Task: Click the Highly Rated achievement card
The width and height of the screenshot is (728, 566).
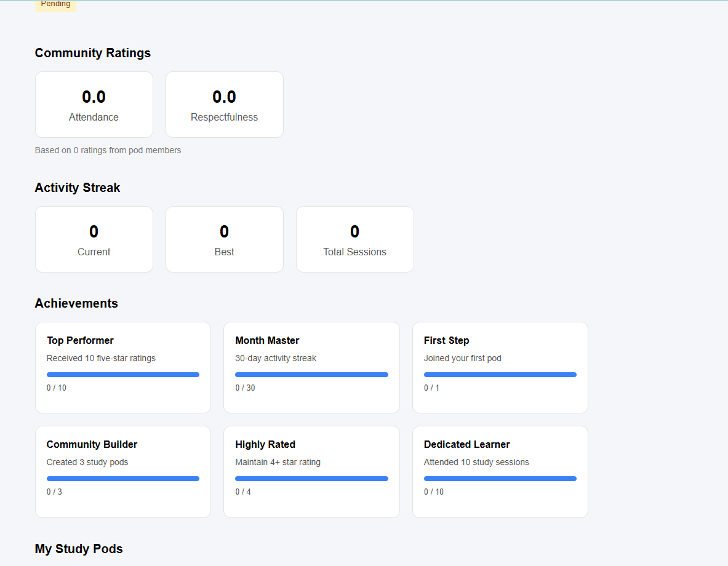Action: 311,472
